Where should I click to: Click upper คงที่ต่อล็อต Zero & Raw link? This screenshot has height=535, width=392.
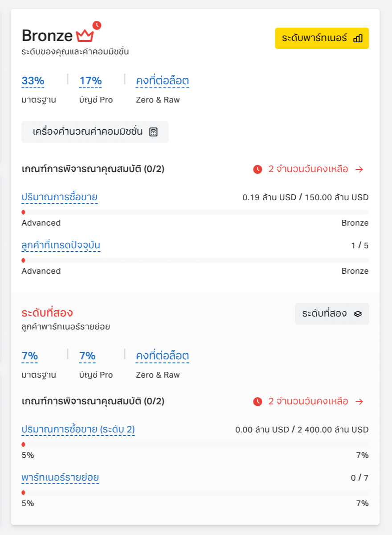pos(163,81)
